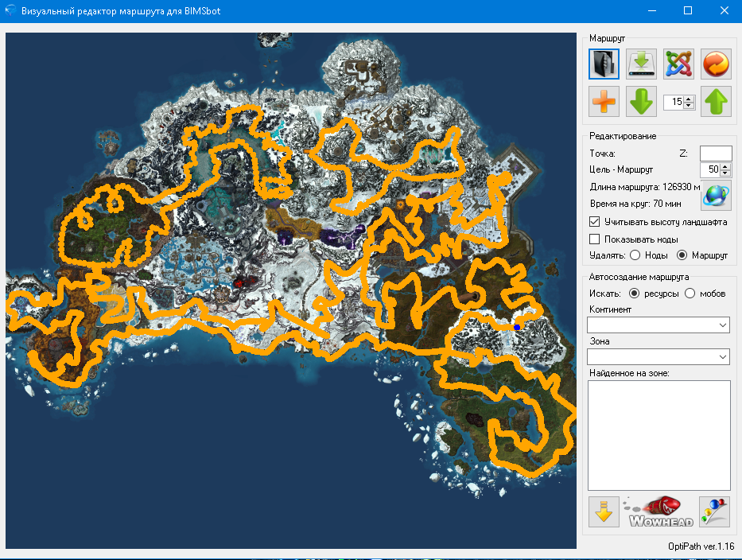This screenshot has height=560, width=742.
Task: Click the orange plus icon
Action: click(604, 102)
